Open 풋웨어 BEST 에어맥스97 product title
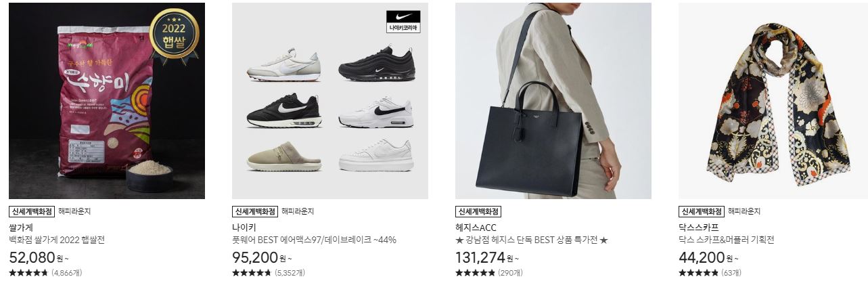 314,240
